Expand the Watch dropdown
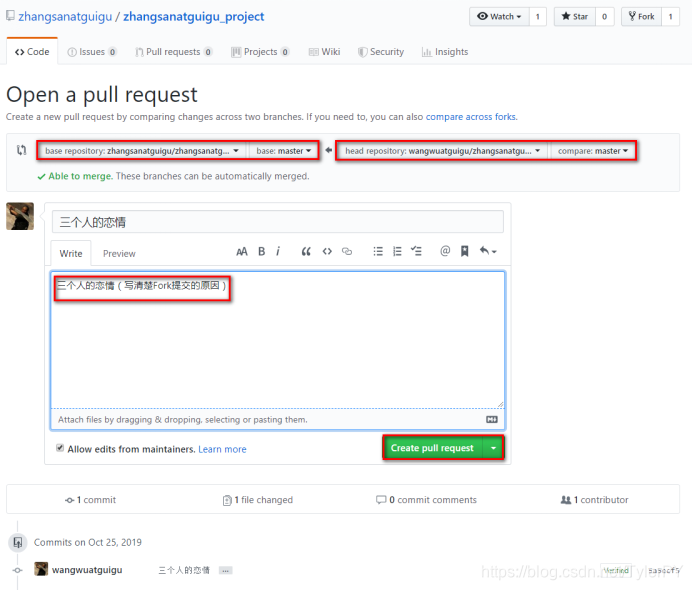The height and width of the screenshot is (590, 693). click(x=499, y=17)
